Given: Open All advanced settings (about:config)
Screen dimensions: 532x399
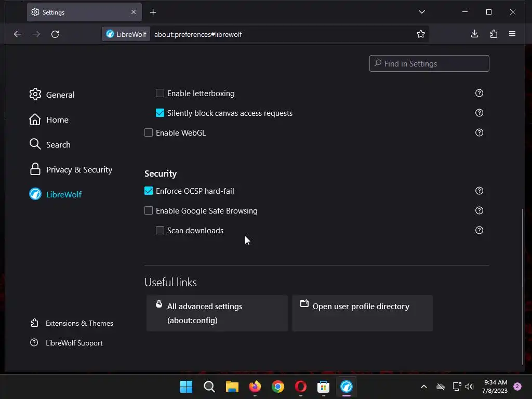Looking at the screenshot, I should coord(217,313).
